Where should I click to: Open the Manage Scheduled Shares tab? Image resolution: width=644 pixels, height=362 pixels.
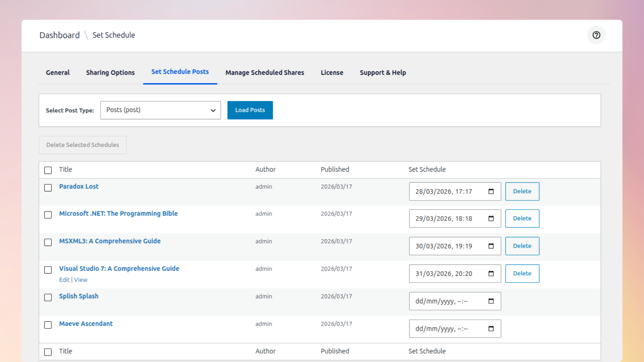[265, 72]
